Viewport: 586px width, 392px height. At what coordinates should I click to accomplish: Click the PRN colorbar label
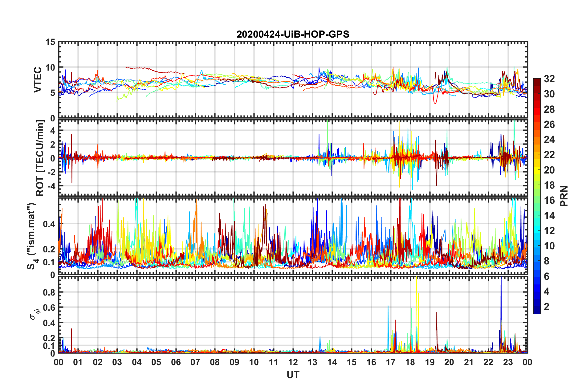564,196
